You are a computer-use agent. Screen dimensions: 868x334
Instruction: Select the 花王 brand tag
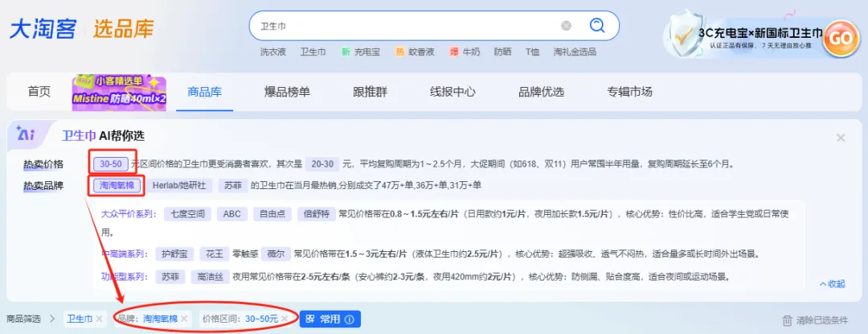coord(215,254)
